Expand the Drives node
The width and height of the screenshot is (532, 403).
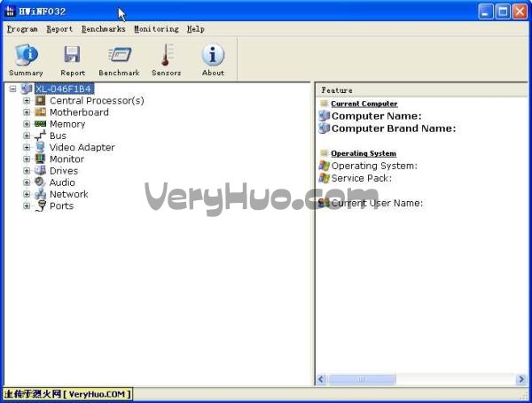(x=27, y=171)
